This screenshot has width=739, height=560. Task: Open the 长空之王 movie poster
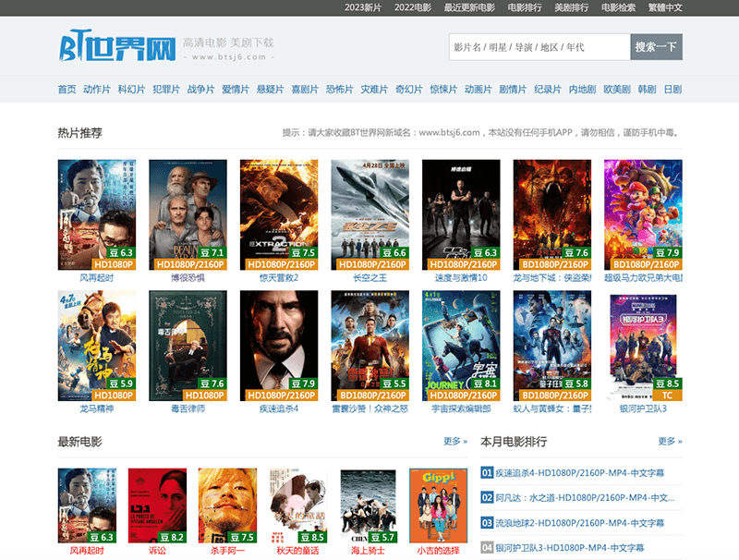(x=370, y=214)
